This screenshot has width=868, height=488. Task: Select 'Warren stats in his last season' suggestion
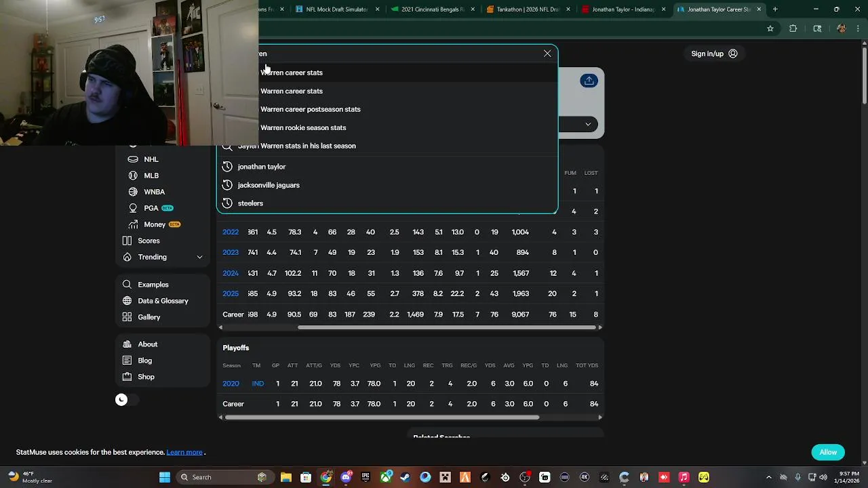296,146
